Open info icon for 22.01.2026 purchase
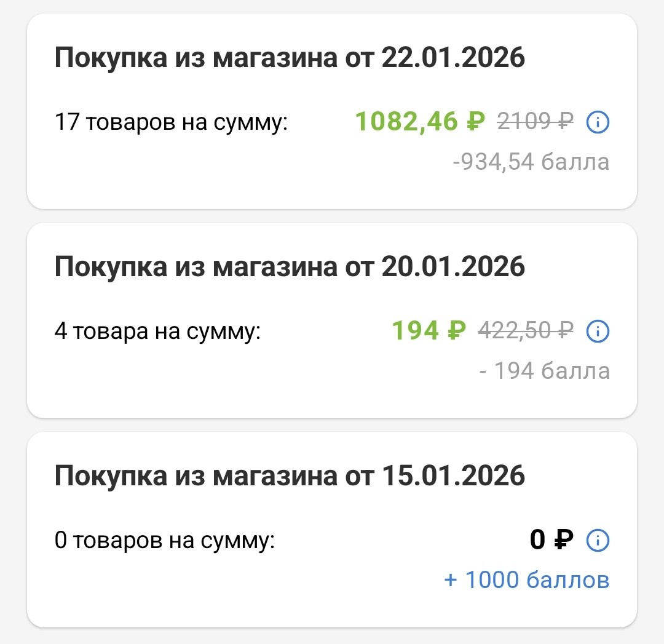664x644 pixels. click(x=598, y=123)
